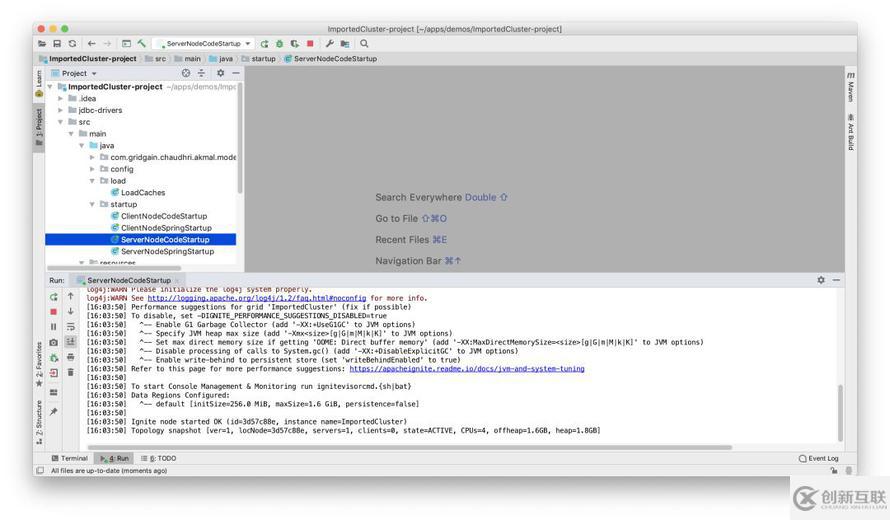
Task: Click the Open folder toolbar icon
Action: tap(42, 44)
